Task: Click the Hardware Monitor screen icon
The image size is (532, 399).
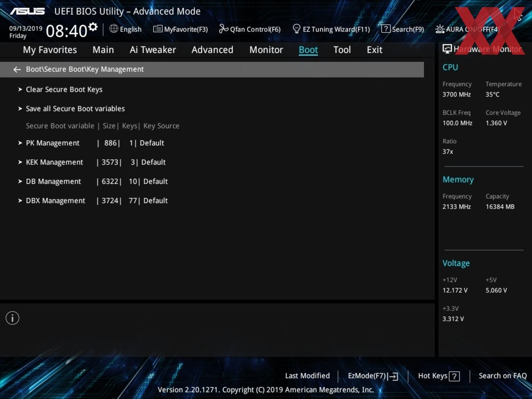Action: [x=447, y=49]
